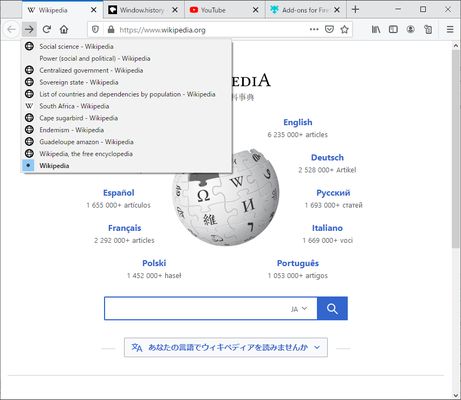Open the Deutsch Wikipedia link
This screenshot has width=461, height=400.
click(x=327, y=157)
